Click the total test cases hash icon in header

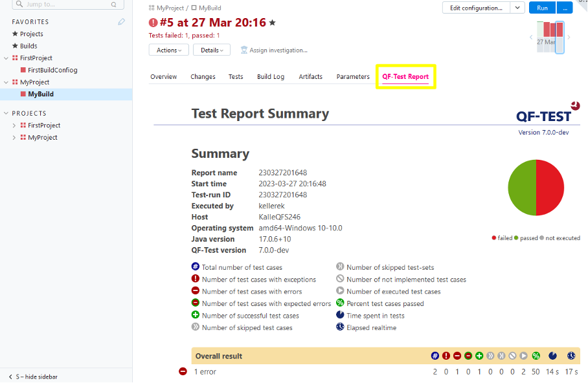[435, 356]
